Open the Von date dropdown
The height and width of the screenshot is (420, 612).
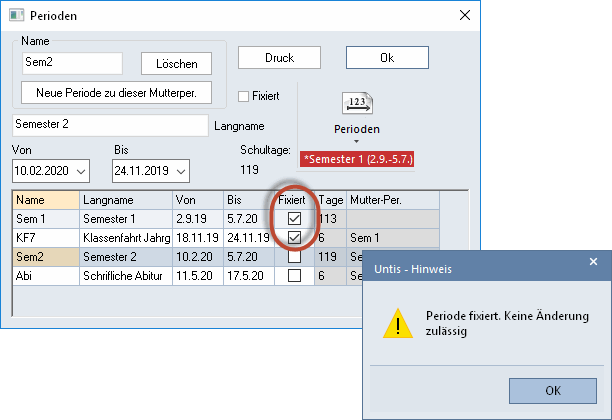pyautogui.click(x=81, y=171)
